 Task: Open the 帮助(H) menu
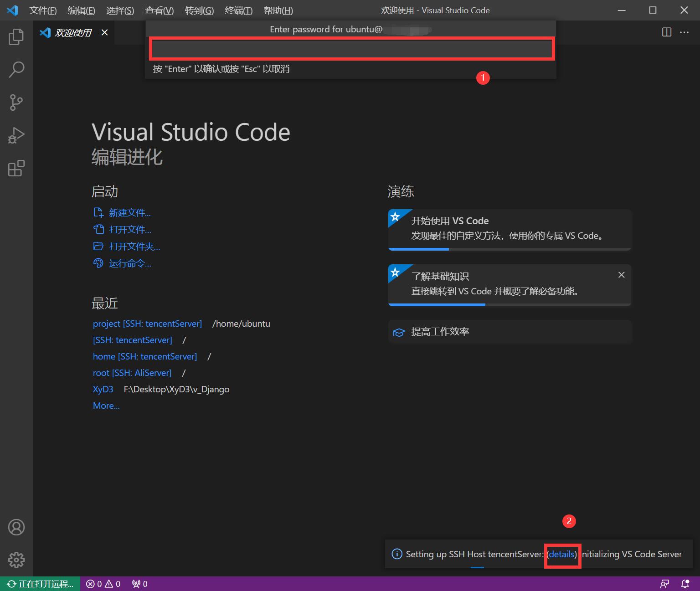(x=278, y=10)
